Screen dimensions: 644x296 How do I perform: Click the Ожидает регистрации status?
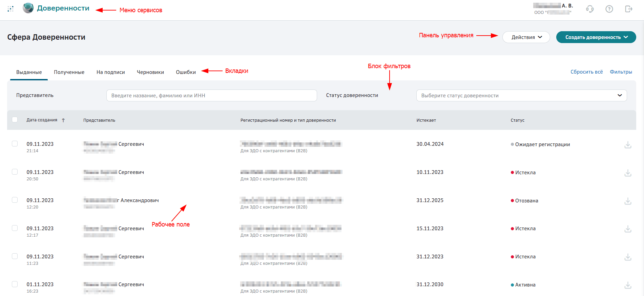coord(540,144)
